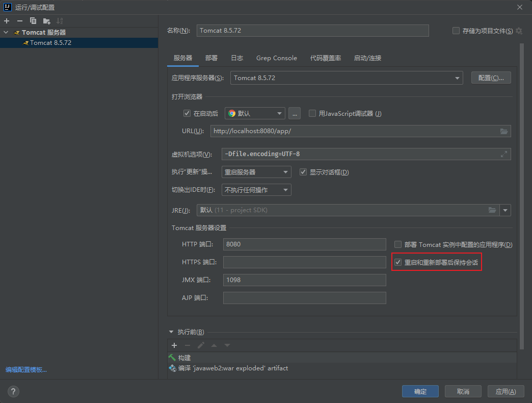532x403 pixels.
Task: Browse folder icon in JRE field
Action: (492, 210)
